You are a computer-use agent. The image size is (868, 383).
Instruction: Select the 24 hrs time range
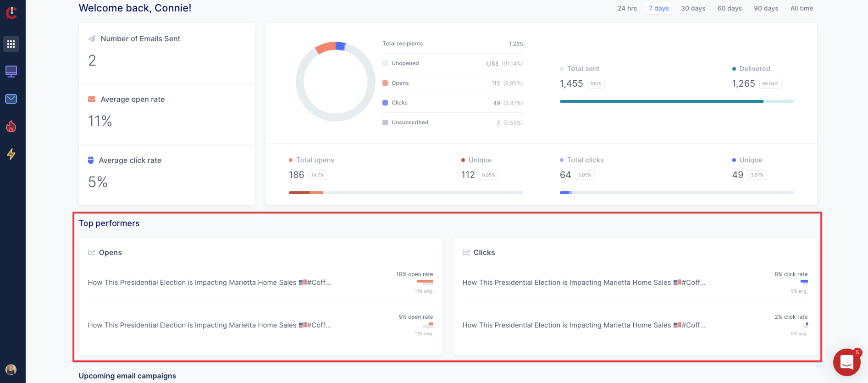[x=627, y=8]
